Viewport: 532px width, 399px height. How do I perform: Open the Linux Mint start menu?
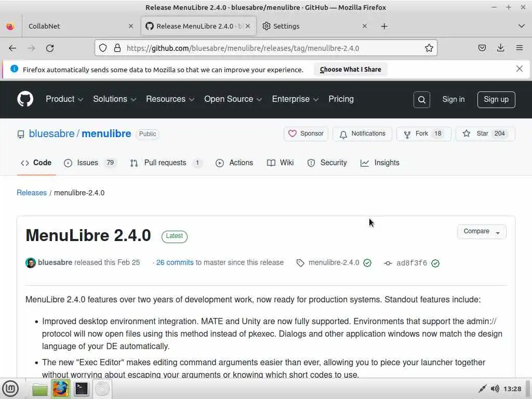[10, 389]
